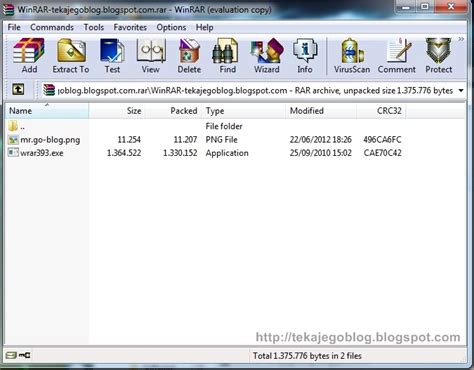The height and width of the screenshot is (370, 474).
Task: Click the date 22/06/2012 18:26
Action: click(321, 140)
